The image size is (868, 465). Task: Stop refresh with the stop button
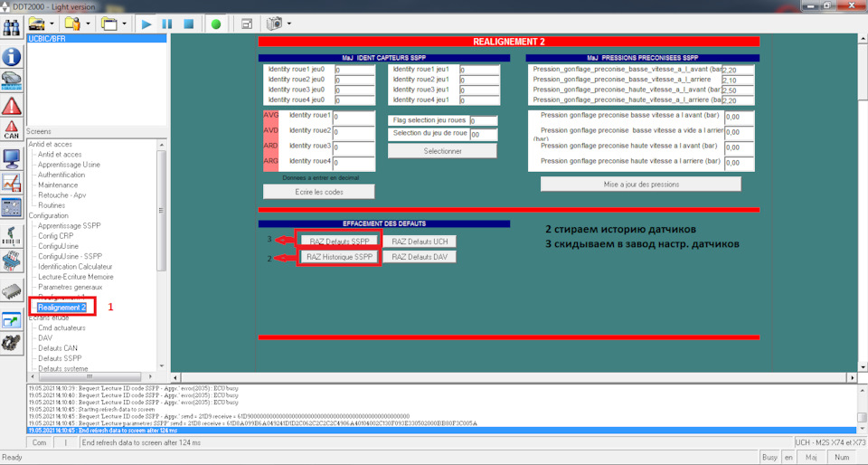coord(188,24)
